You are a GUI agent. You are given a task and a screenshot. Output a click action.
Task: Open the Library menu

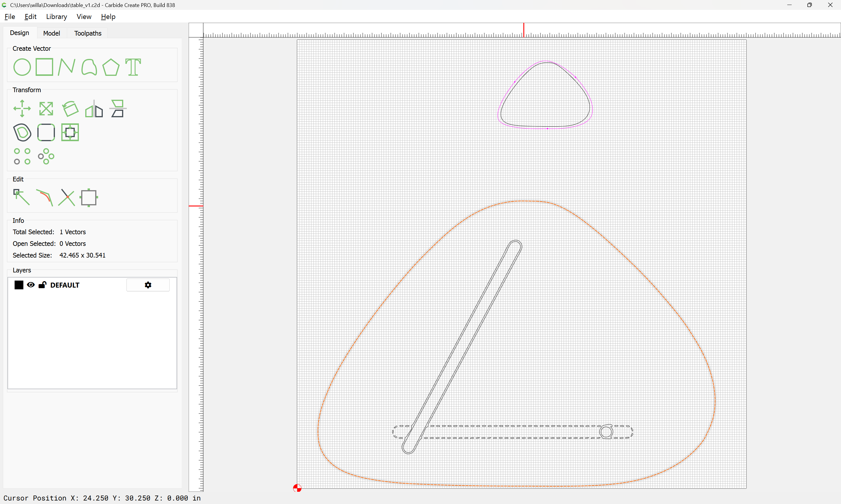56,17
